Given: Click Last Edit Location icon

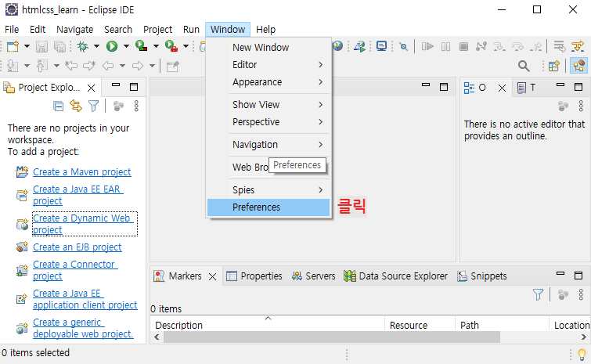Looking at the screenshot, I should click(71, 66).
